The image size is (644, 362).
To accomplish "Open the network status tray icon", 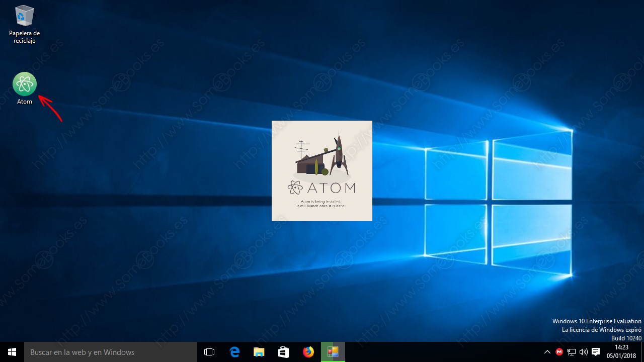I will [572, 352].
